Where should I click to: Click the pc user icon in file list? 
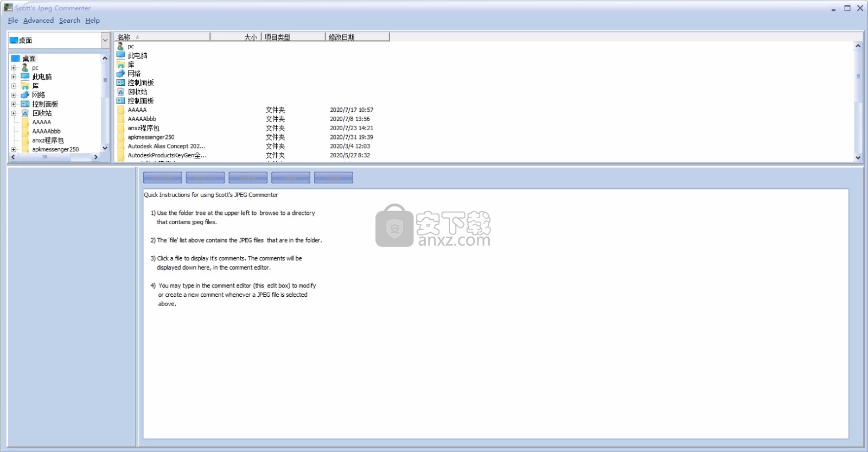(x=121, y=47)
